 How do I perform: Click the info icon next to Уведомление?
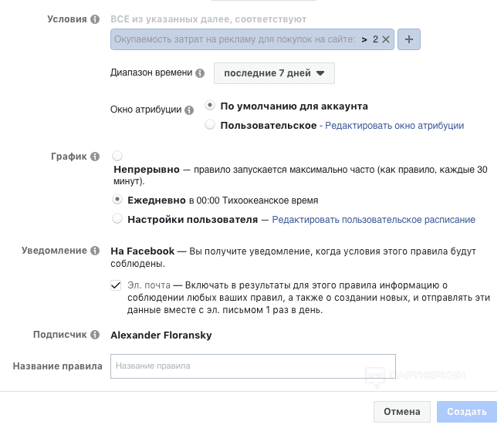[94, 251]
